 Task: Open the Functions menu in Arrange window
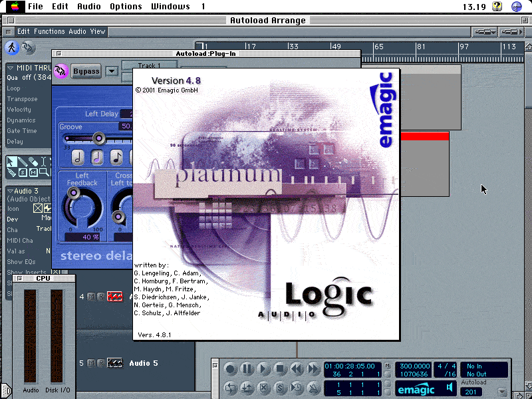click(50, 31)
